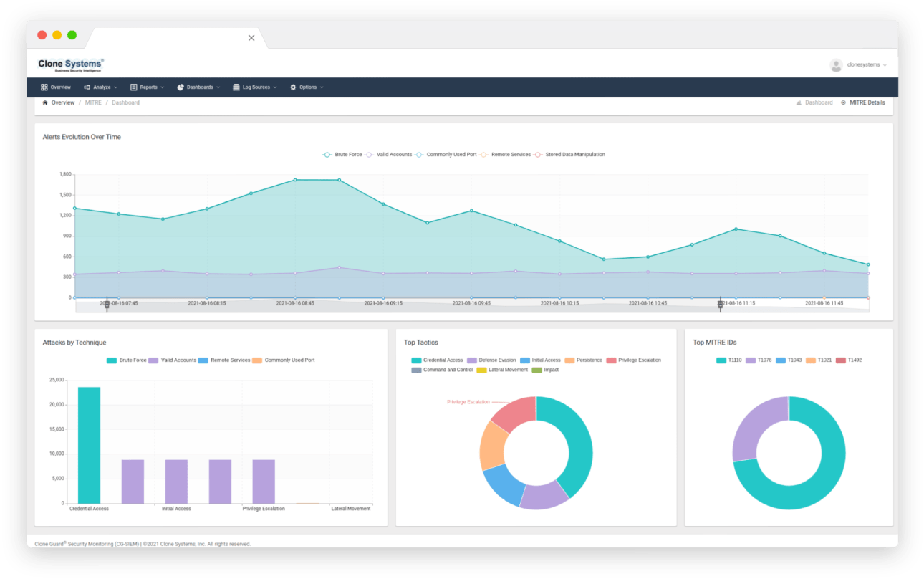Click T1021 legend swatch

point(811,360)
